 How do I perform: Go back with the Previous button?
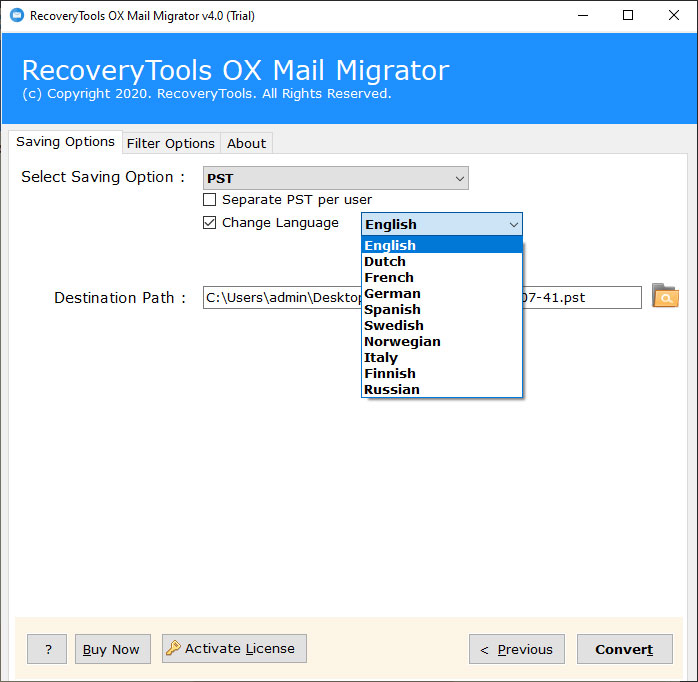click(517, 649)
